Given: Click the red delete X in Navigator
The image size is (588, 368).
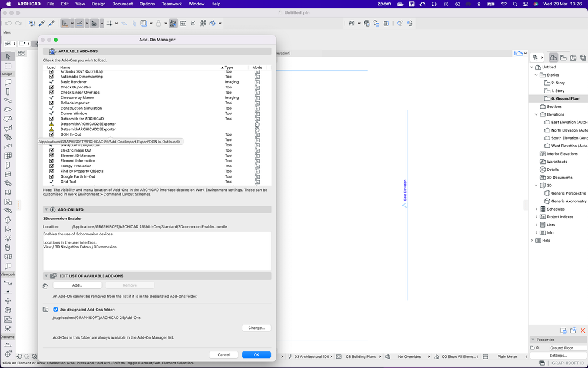Looking at the screenshot, I should pos(583,330).
